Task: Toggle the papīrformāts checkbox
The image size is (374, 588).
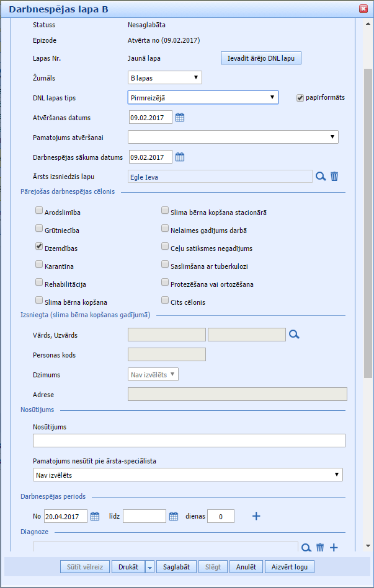Action: pos(300,98)
